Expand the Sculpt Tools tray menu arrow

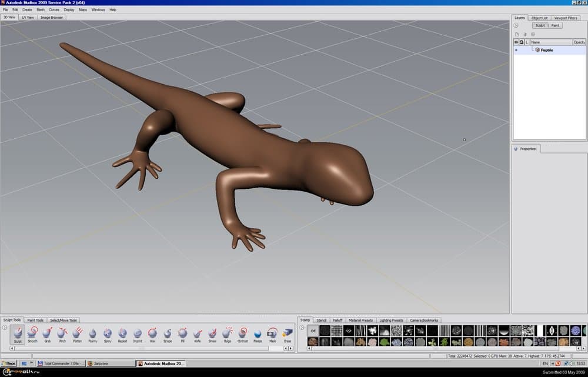click(5, 327)
